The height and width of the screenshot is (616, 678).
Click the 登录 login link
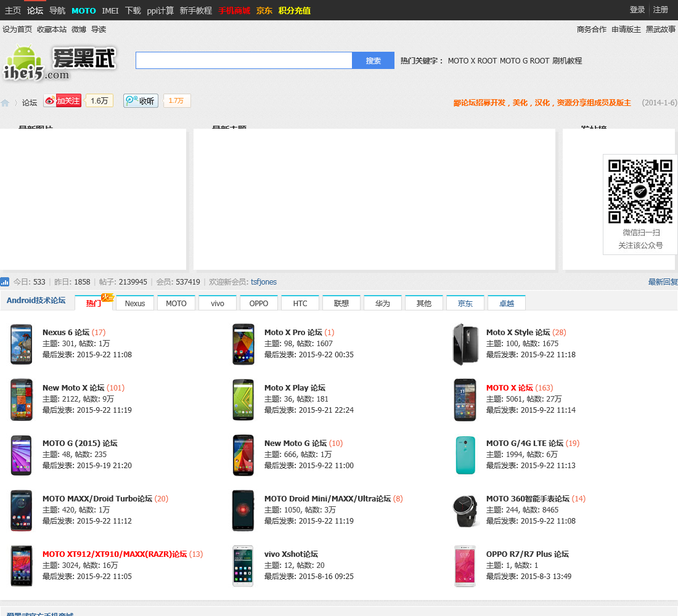pos(637,9)
